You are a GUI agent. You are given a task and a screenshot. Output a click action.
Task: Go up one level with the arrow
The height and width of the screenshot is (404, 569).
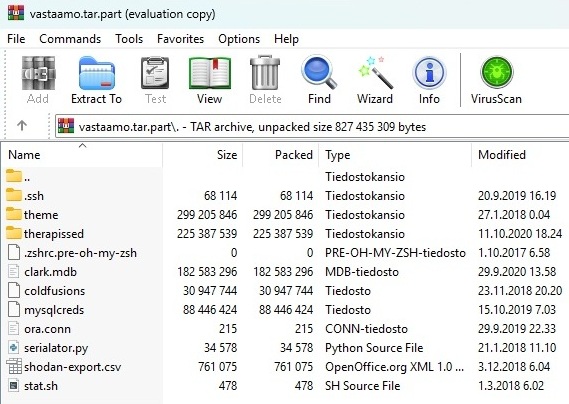pyautogui.click(x=22, y=126)
